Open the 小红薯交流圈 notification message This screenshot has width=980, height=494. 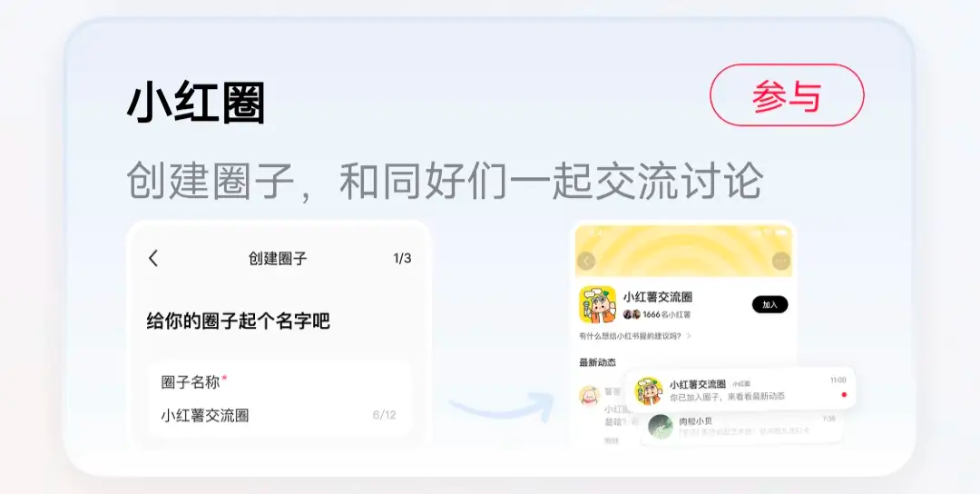740,390
